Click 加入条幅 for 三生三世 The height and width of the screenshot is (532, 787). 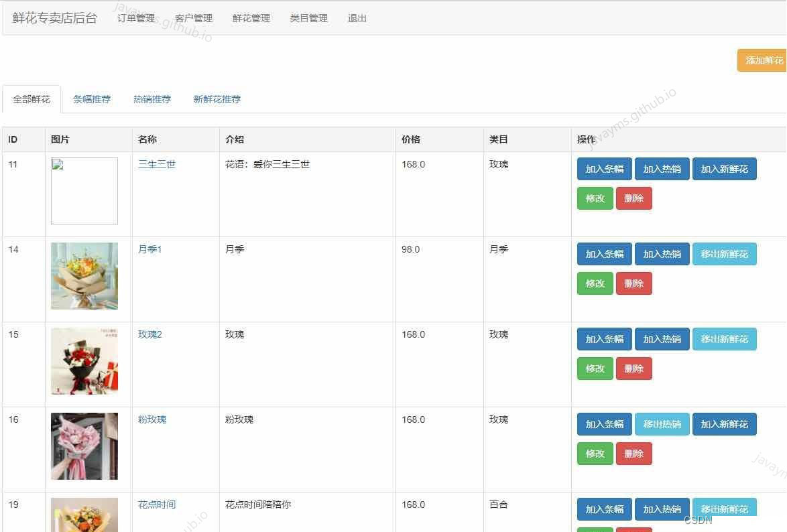pos(603,169)
